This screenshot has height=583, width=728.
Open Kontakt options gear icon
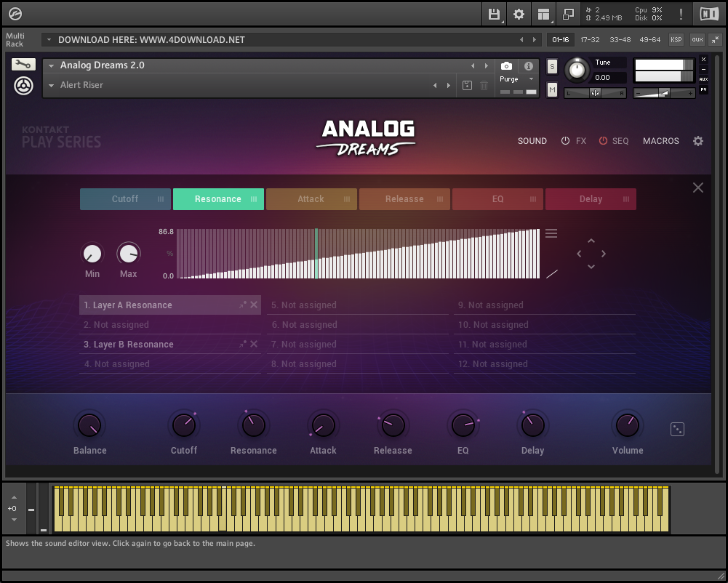pyautogui.click(x=519, y=15)
